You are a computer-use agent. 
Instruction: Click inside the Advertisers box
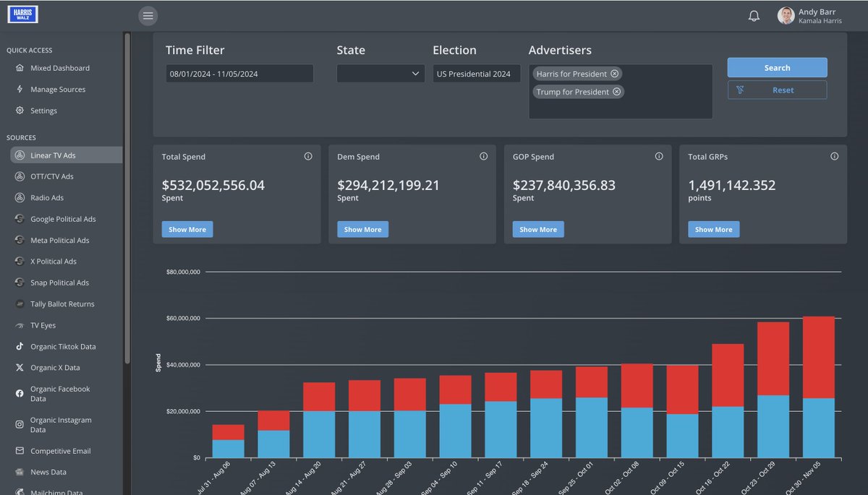coord(621,92)
